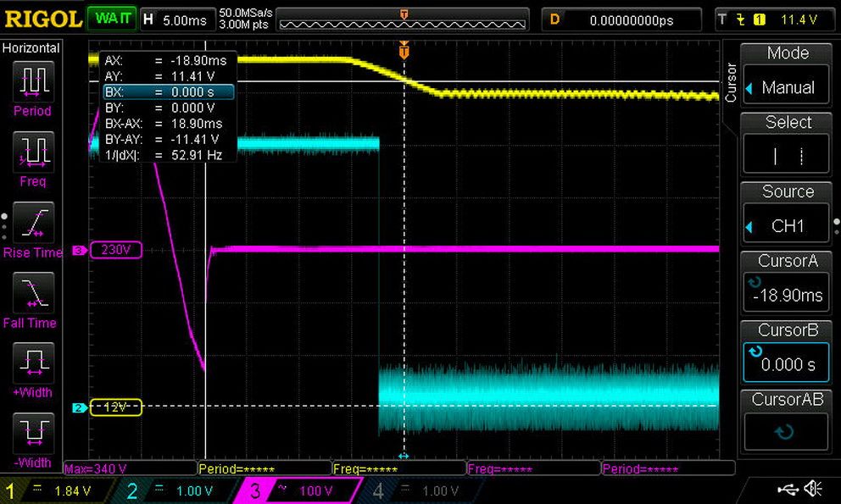Click the Horizontal measurement menu title
This screenshot has width=841, height=504.
coord(31,48)
